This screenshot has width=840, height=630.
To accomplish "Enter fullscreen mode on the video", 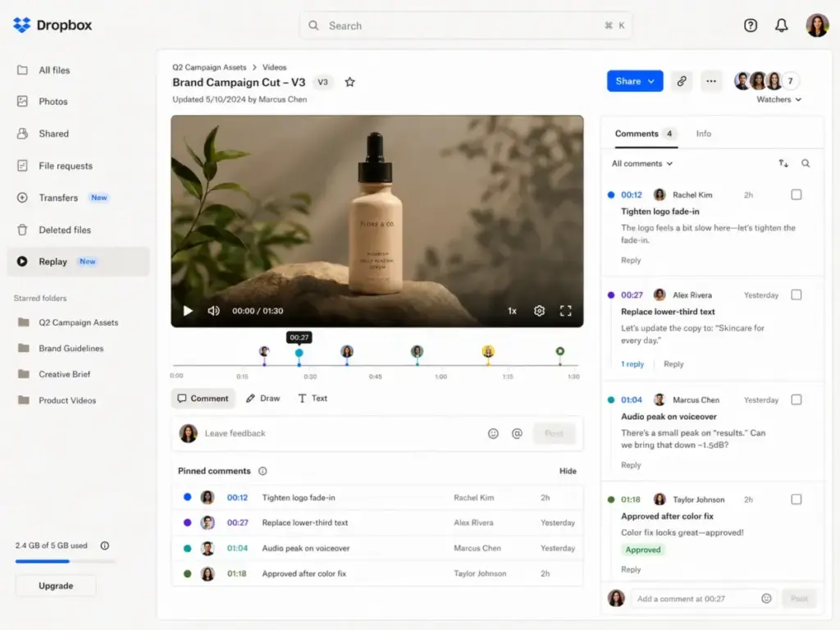I will [566, 311].
